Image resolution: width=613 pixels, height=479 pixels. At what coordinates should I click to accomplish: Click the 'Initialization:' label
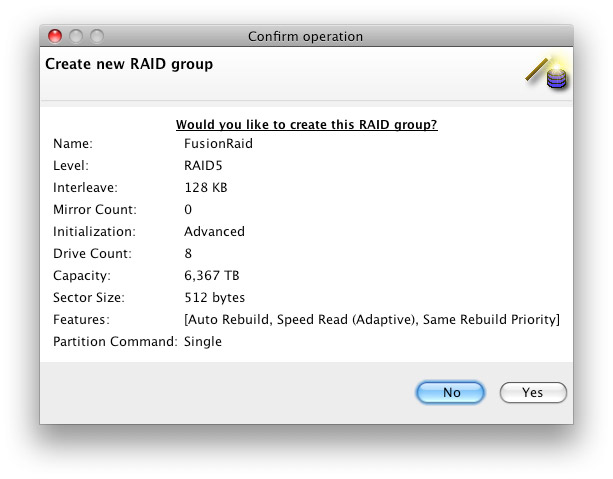pos(94,231)
